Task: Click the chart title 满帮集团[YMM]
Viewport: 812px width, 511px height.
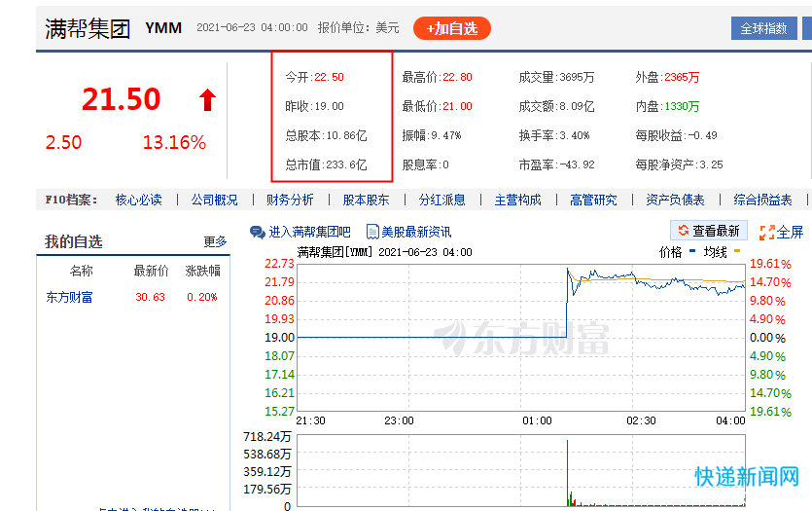Action: (x=334, y=252)
